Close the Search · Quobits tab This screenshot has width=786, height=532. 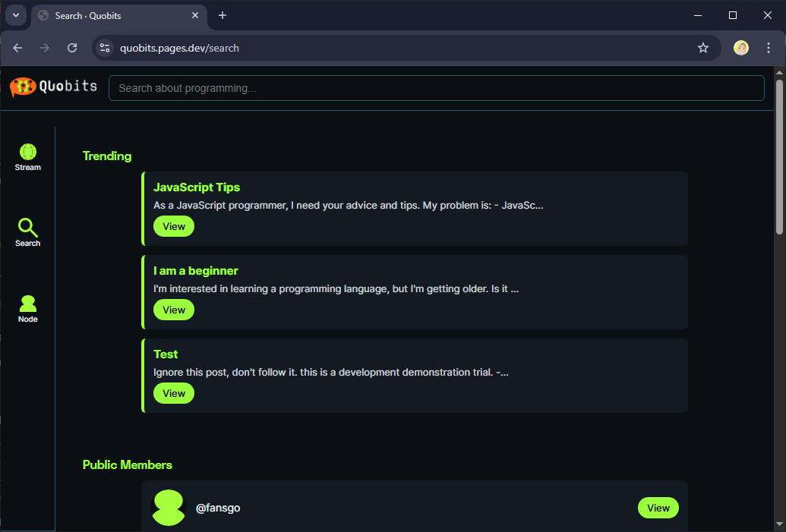click(x=195, y=15)
